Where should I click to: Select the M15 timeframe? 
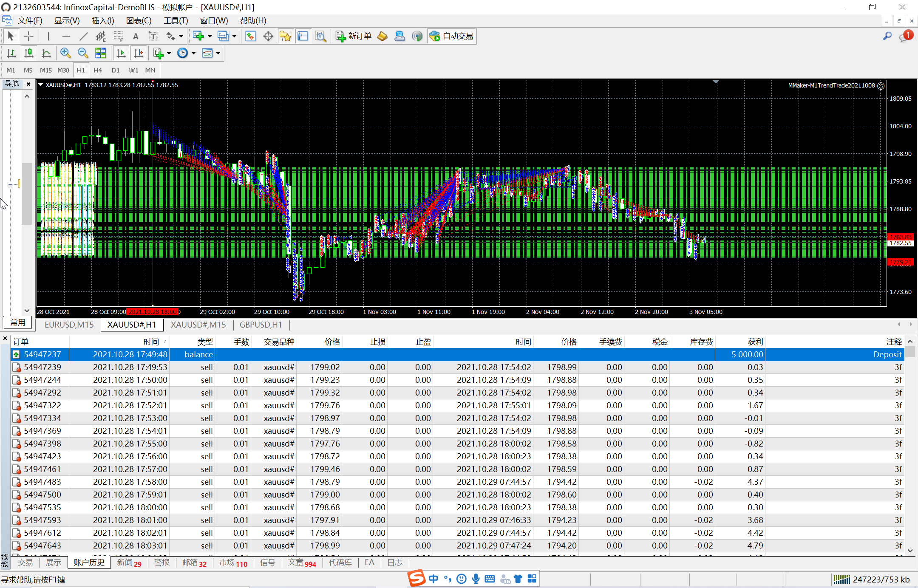(x=45, y=70)
